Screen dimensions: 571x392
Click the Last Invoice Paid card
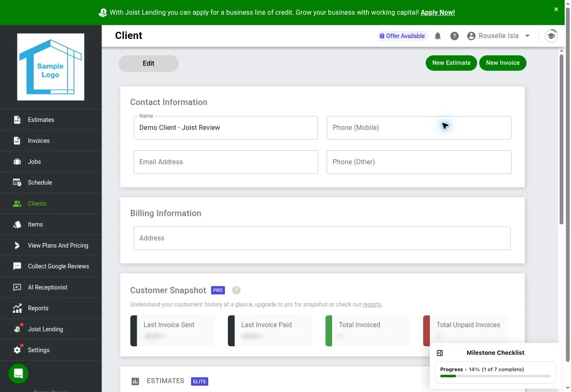point(270,331)
